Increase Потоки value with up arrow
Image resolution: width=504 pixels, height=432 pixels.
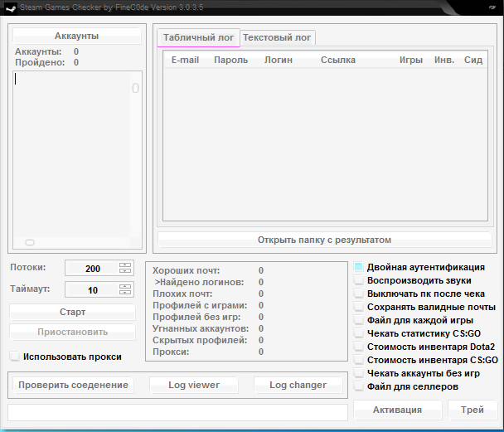[x=125, y=265]
